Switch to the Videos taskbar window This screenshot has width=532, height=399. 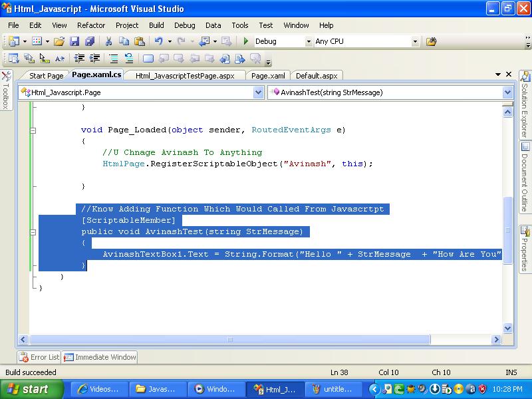[100, 389]
